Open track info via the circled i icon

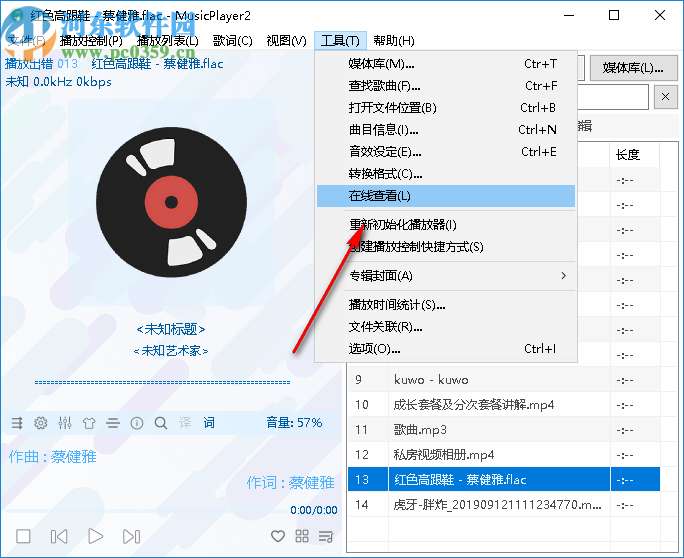137,423
